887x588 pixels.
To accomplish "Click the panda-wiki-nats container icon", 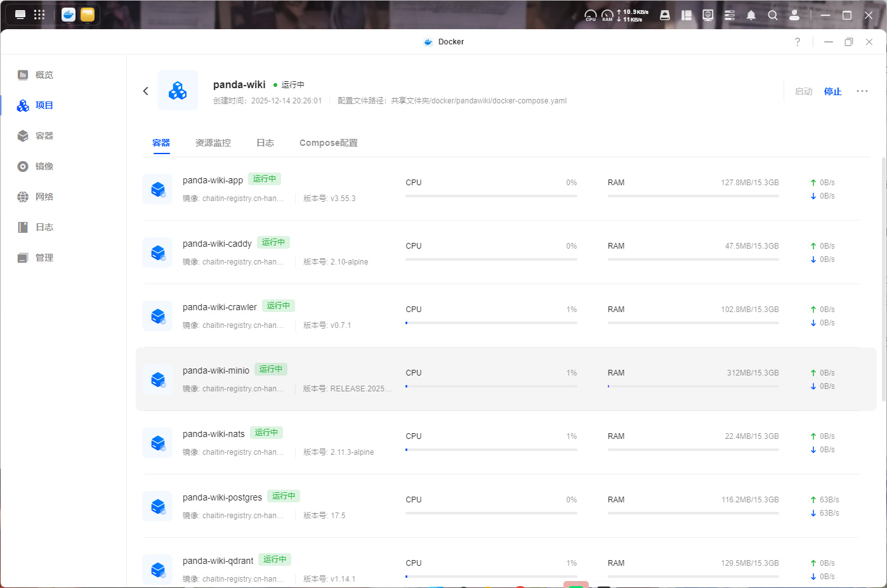I will 157,443.
